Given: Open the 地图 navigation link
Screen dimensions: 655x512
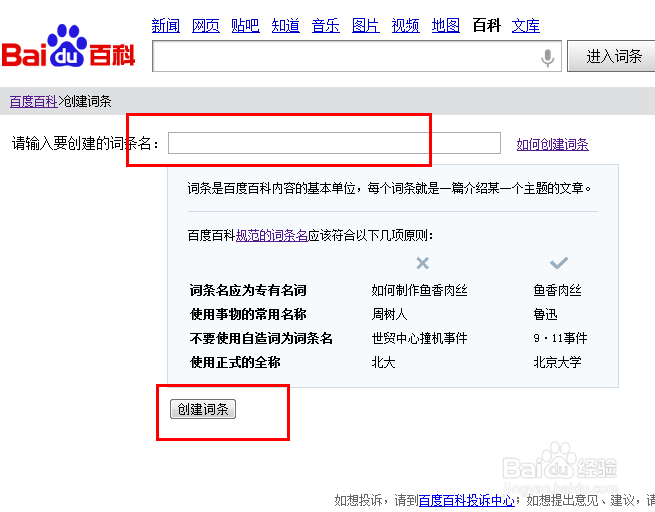Looking at the screenshot, I should point(445,25).
